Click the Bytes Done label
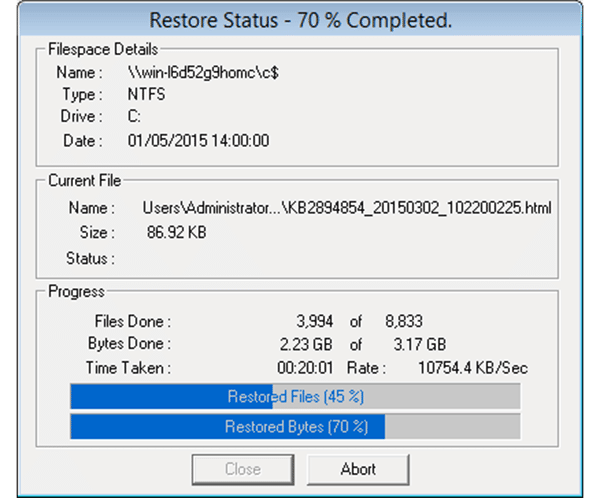This screenshot has width=600, height=498. 129,344
